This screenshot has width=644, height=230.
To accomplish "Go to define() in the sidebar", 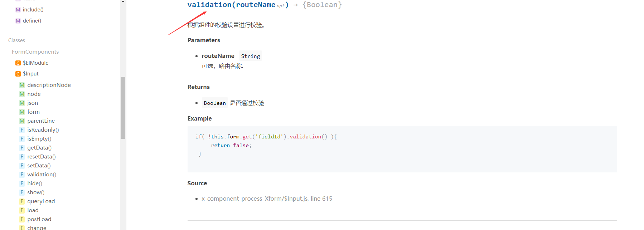I will pyautogui.click(x=32, y=21).
